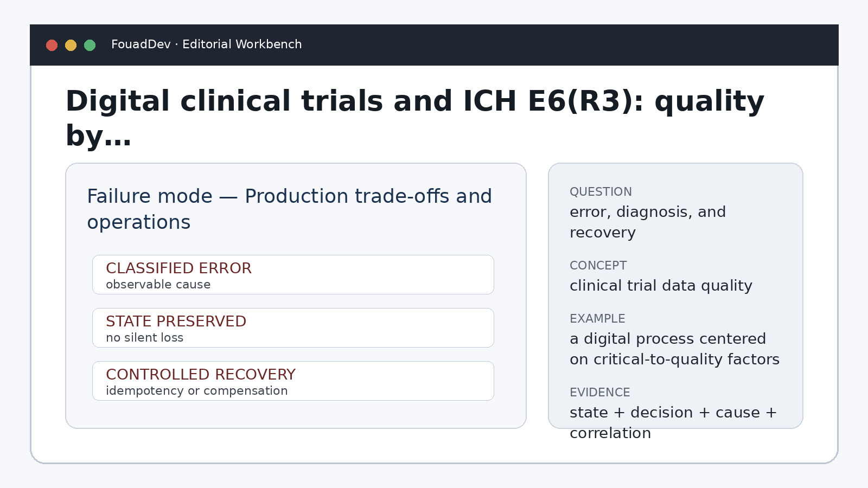Click the EVIDENCE label in sidebar
This screenshot has height=488, width=868.
tap(600, 393)
